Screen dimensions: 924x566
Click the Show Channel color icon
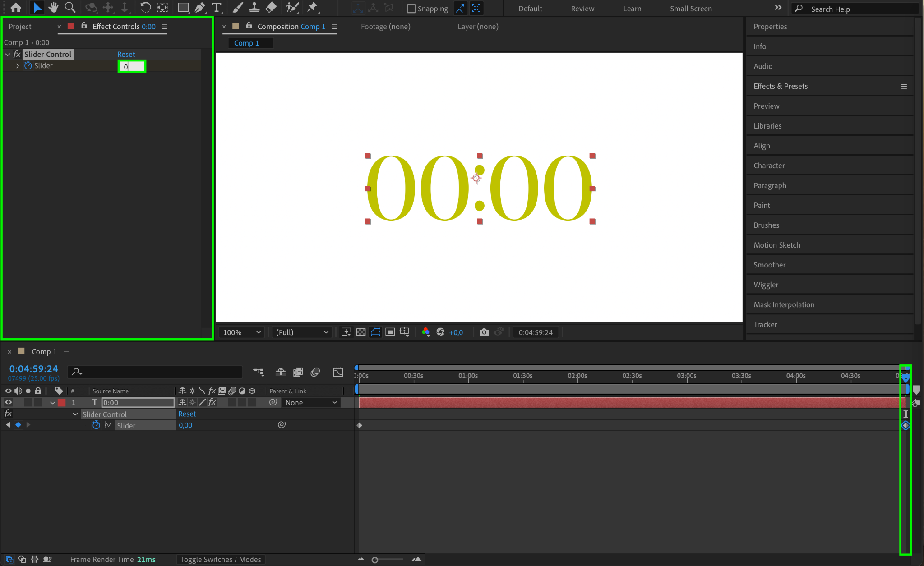[x=425, y=332]
